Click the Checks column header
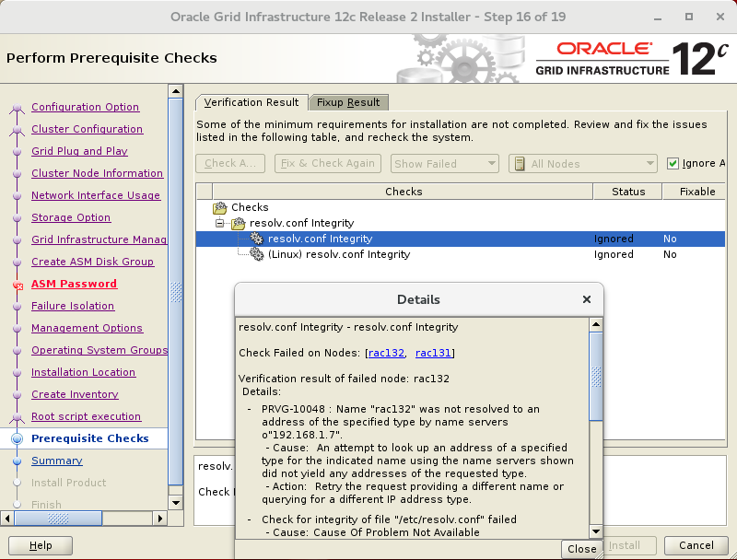 [403, 192]
